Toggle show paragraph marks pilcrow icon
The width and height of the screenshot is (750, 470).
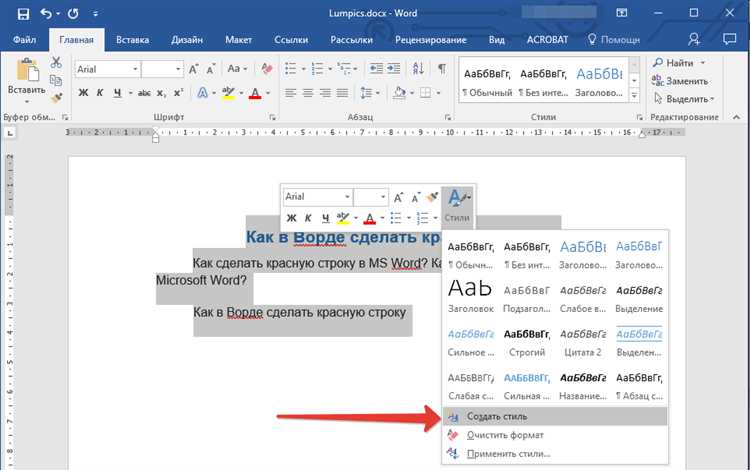pyautogui.click(x=442, y=69)
